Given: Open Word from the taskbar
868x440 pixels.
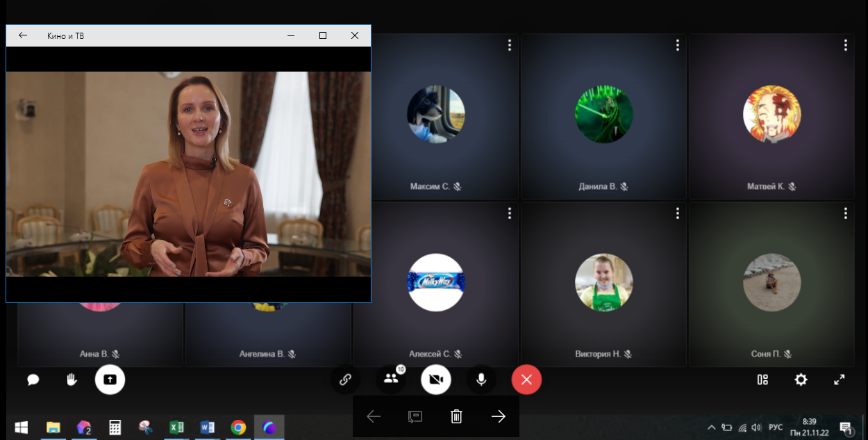Looking at the screenshot, I should click(x=207, y=427).
